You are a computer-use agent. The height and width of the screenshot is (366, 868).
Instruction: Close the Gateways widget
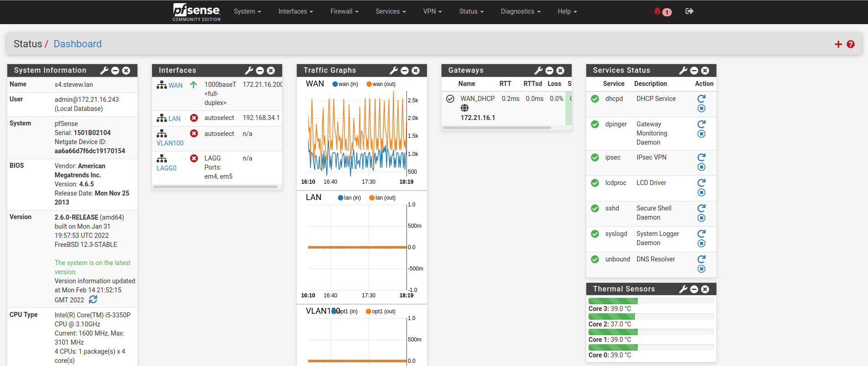(560, 70)
